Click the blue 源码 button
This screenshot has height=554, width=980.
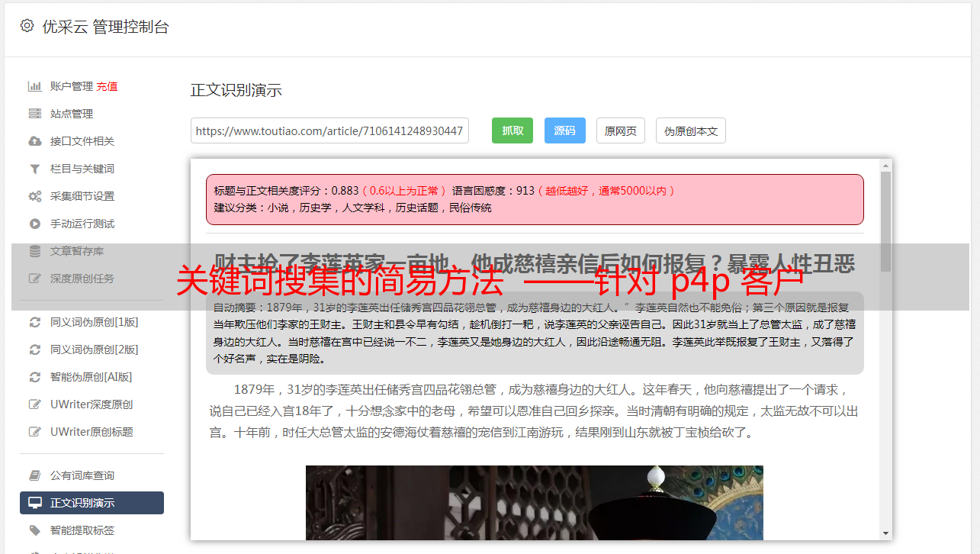565,130
